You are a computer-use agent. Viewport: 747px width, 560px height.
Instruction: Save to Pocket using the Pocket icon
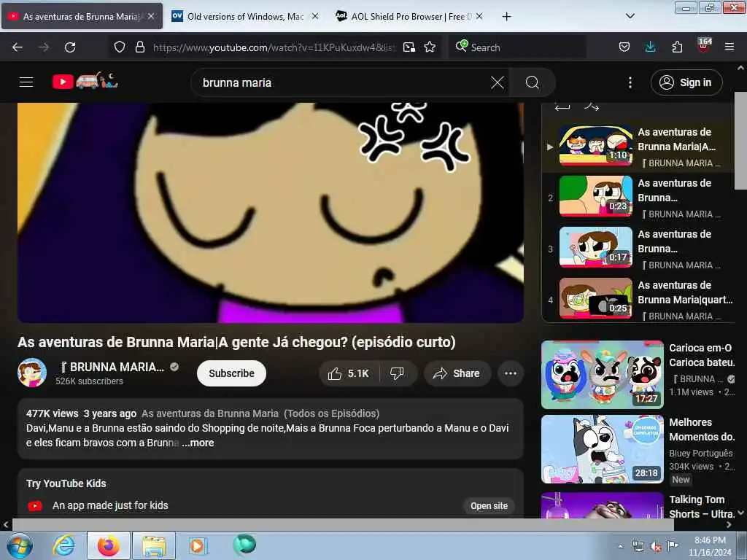click(x=624, y=47)
